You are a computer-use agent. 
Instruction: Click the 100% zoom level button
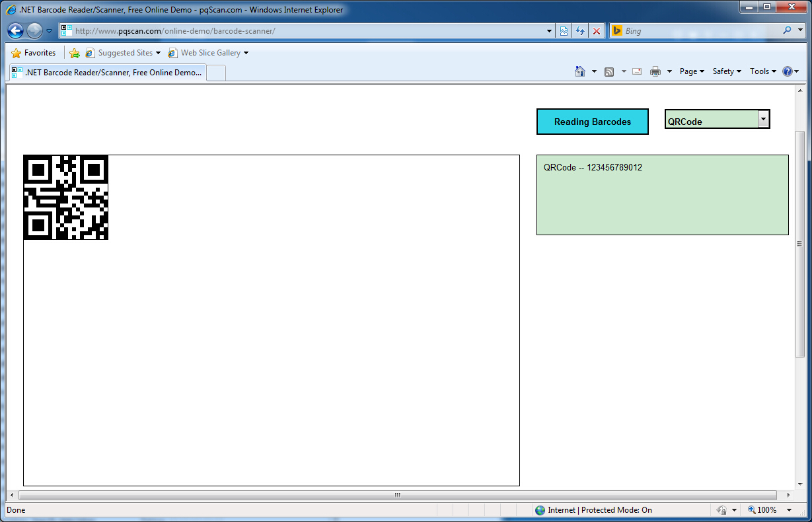(x=762, y=510)
